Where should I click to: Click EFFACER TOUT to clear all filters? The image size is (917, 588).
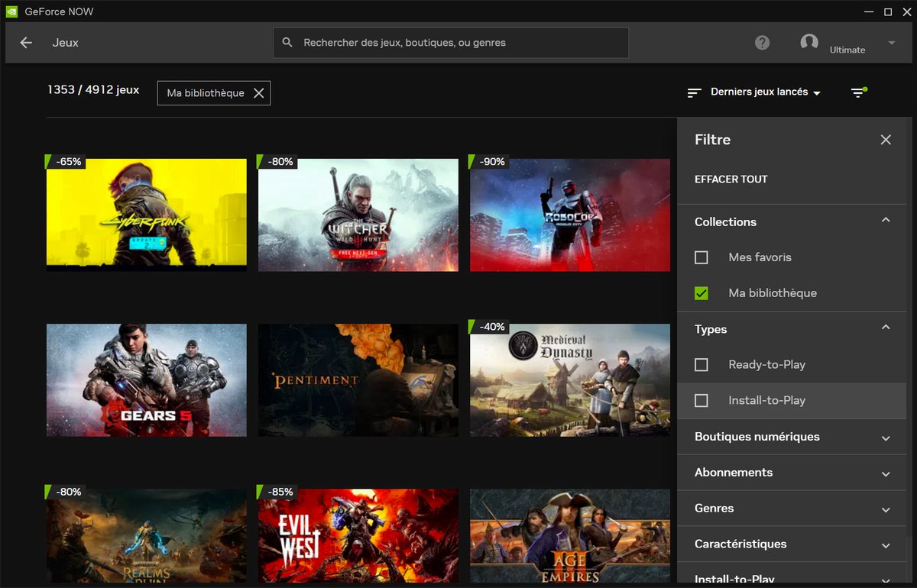[731, 179]
